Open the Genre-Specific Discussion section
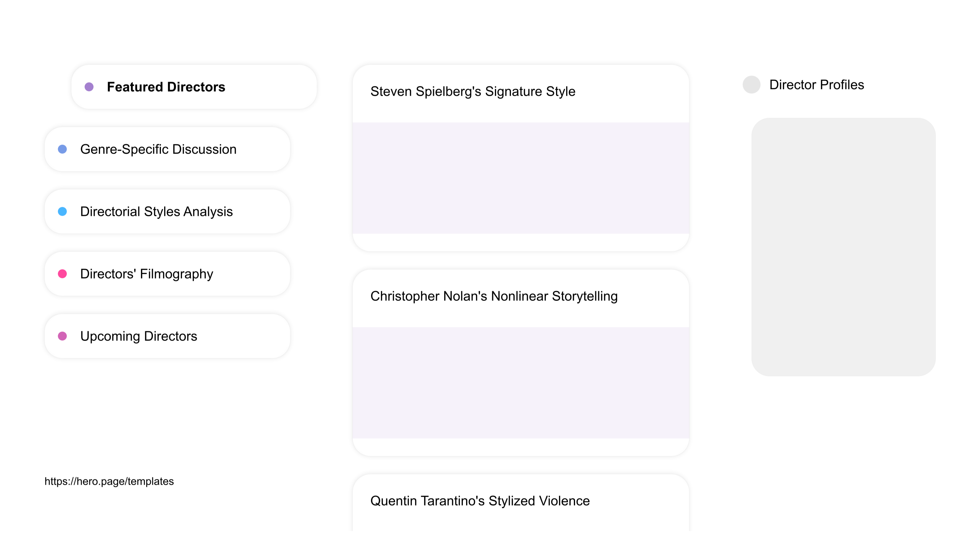This screenshot has width=980, height=551. (x=167, y=149)
